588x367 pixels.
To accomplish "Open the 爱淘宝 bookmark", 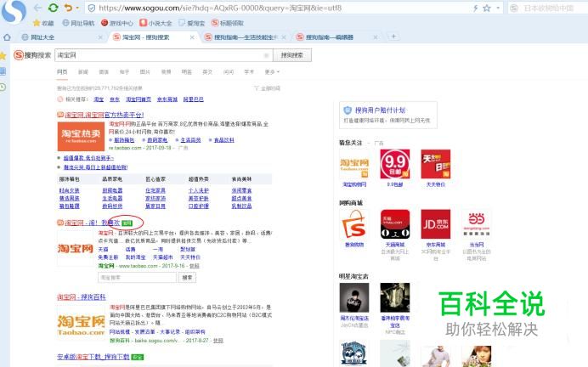I will click(192, 23).
